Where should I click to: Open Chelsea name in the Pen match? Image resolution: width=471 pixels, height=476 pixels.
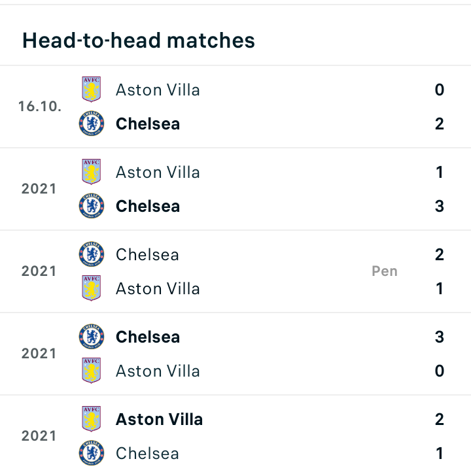147,255
